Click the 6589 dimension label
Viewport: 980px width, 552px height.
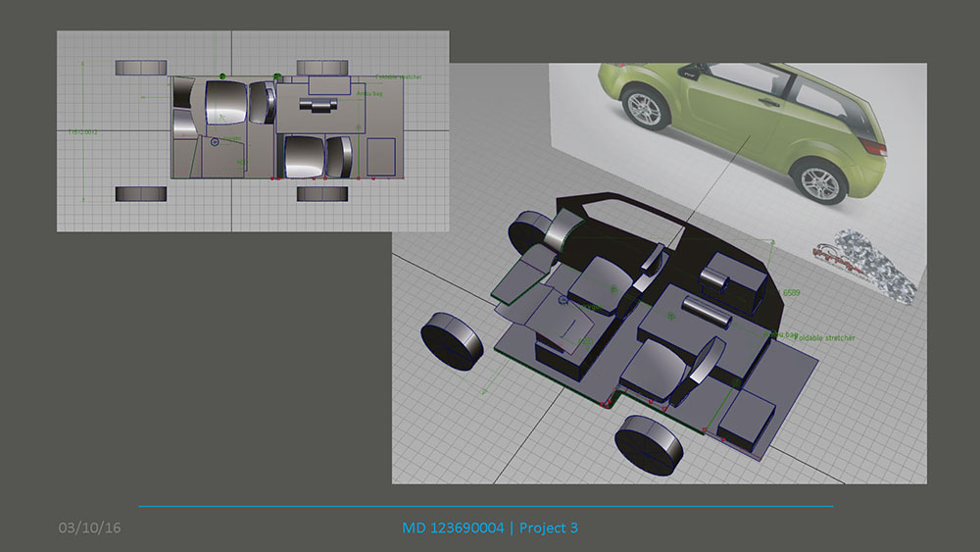point(793,293)
